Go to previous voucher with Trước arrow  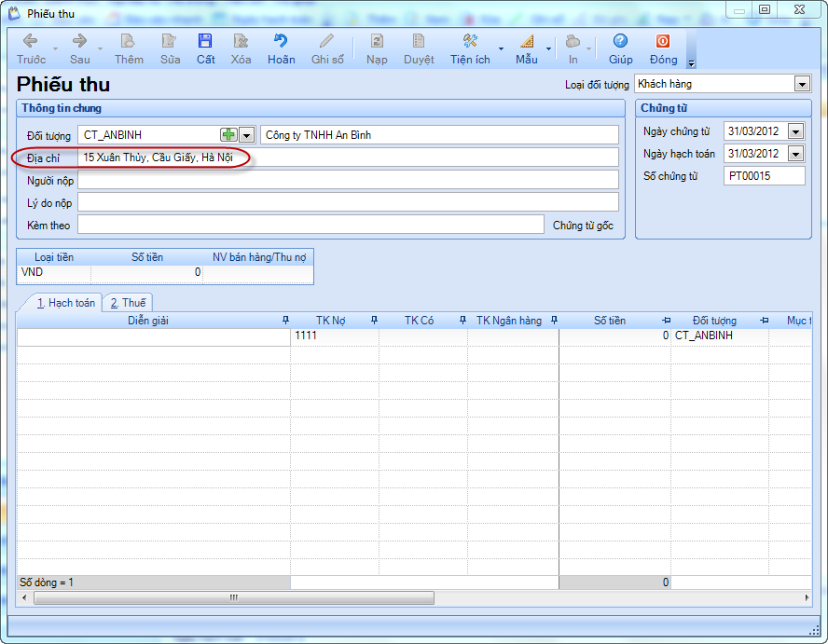coord(31,42)
